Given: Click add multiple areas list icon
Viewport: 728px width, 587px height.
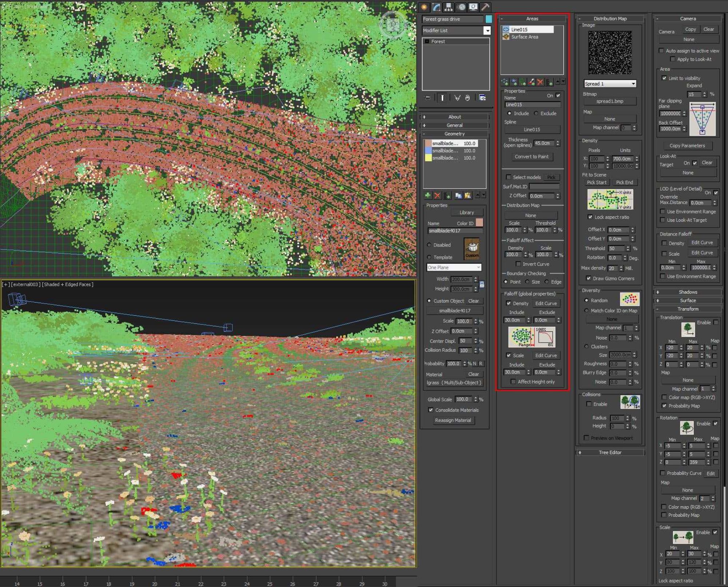Looking at the screenshot, I should [x=549, y=82].
